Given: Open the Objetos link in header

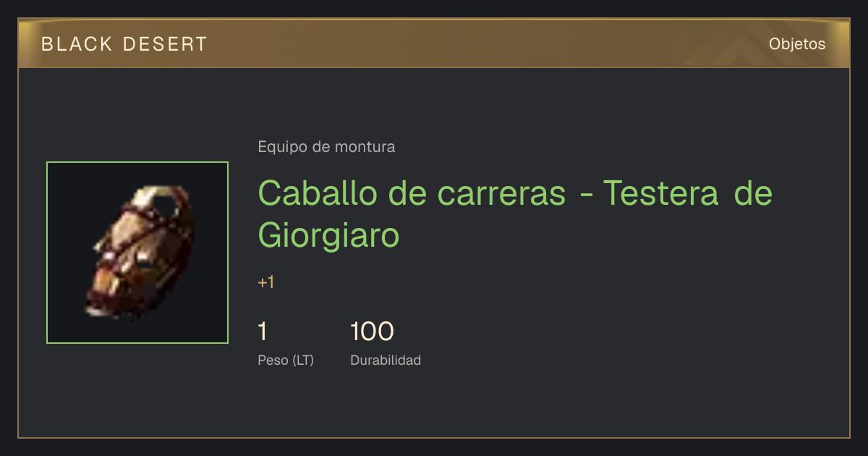Looking at the screenshot, I should tap(797, 43).
